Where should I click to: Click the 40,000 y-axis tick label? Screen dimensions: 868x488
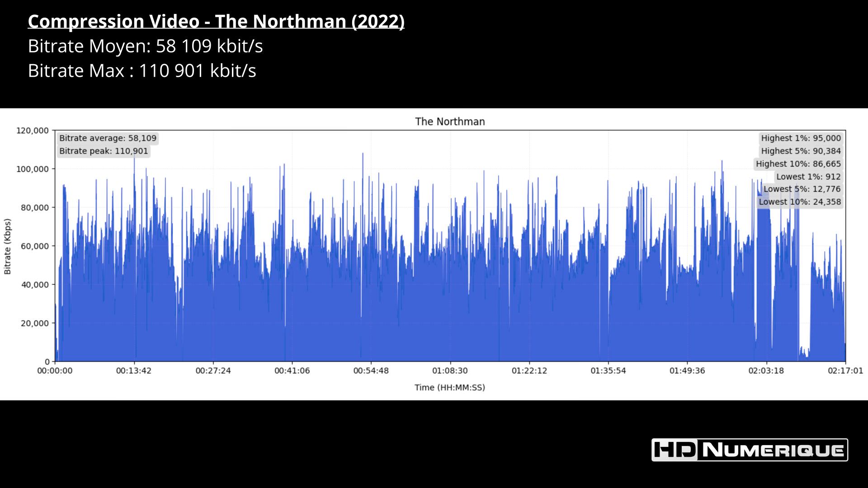(34, 285)
